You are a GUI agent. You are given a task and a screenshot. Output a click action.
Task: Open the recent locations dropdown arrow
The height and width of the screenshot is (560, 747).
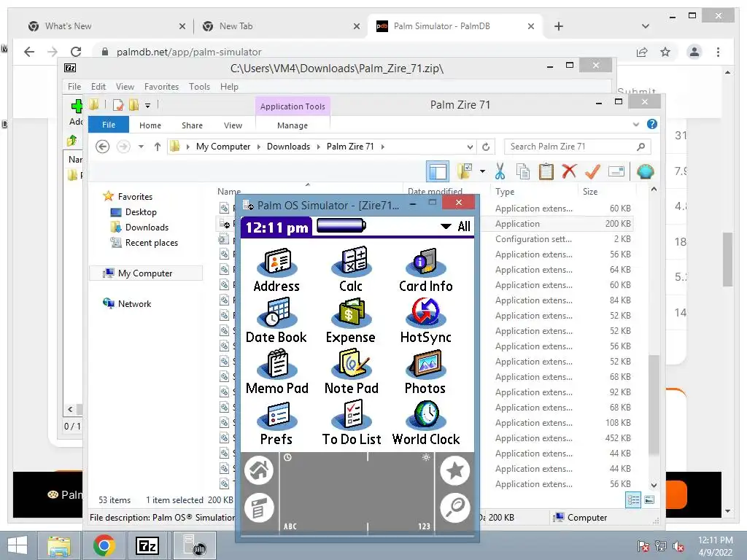[141, 147]
